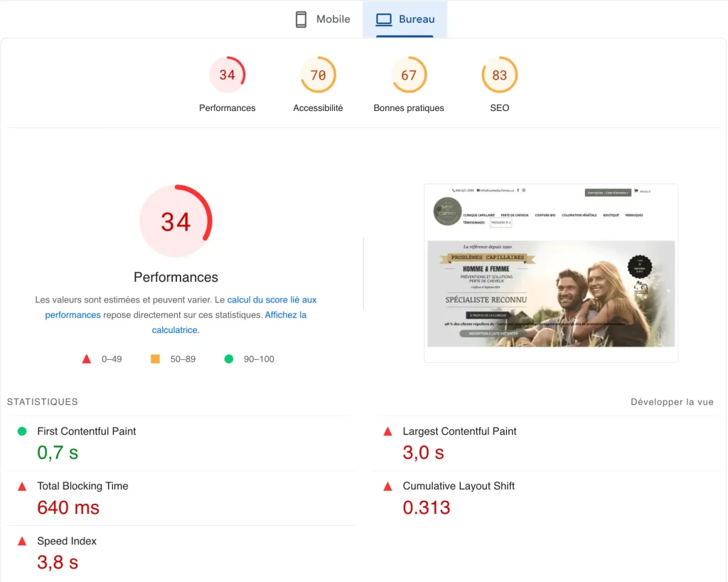The height and width of the screenshot is (582, 728).
Task: Click red triangle beside Cumulative Layout Shift
Action: click(387, 487)
